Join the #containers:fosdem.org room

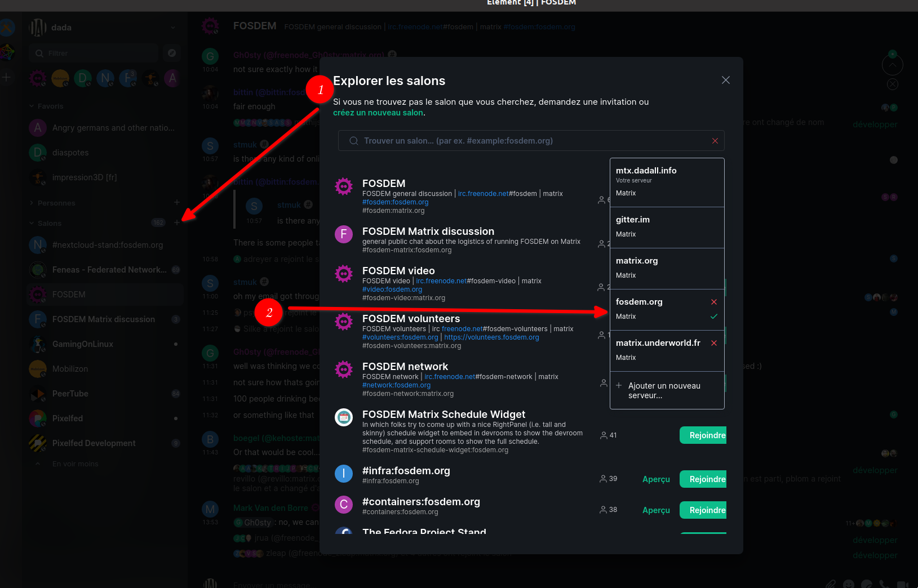[703, 510]
